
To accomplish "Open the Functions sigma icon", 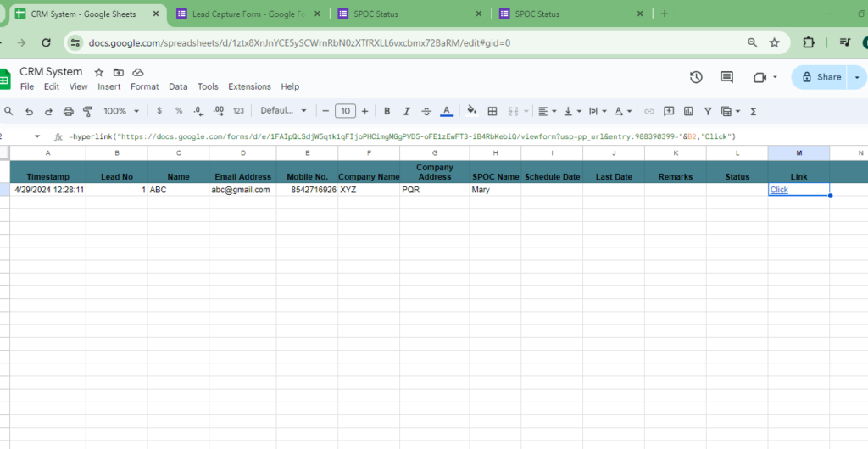I will point(753,111).
